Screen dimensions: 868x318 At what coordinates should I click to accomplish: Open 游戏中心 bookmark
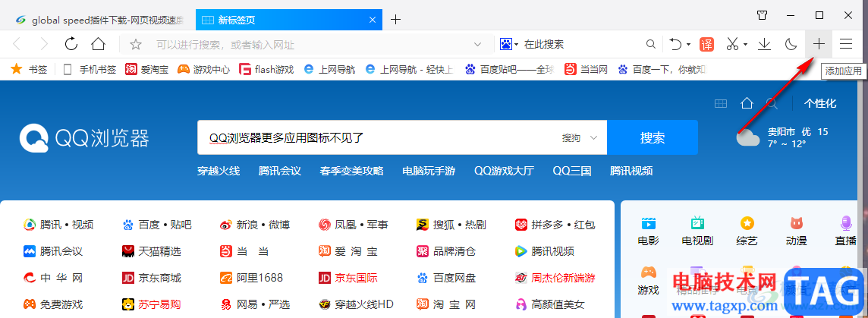[203, 69]
